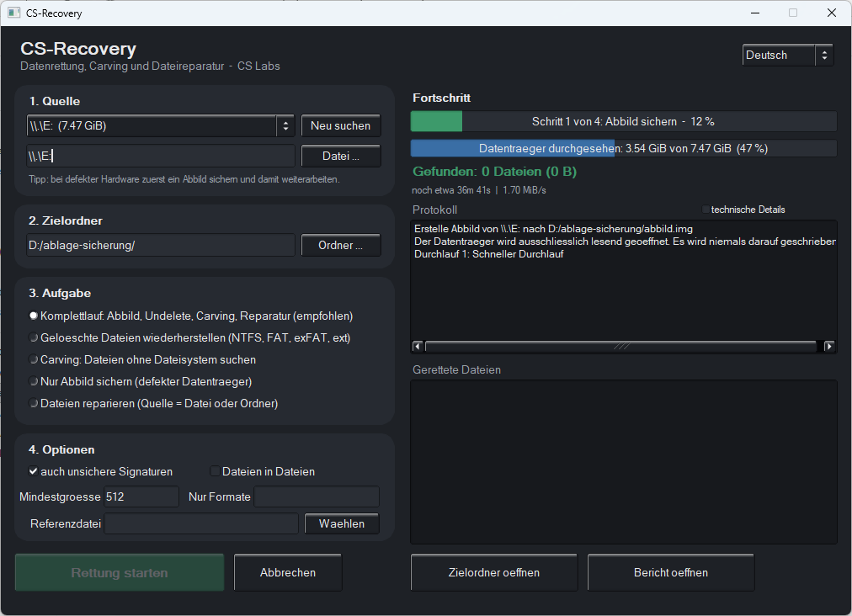Viewport: 852px width, 616px height.
Task: Click the Ordner ... button
Action: (x=341, y=245)
